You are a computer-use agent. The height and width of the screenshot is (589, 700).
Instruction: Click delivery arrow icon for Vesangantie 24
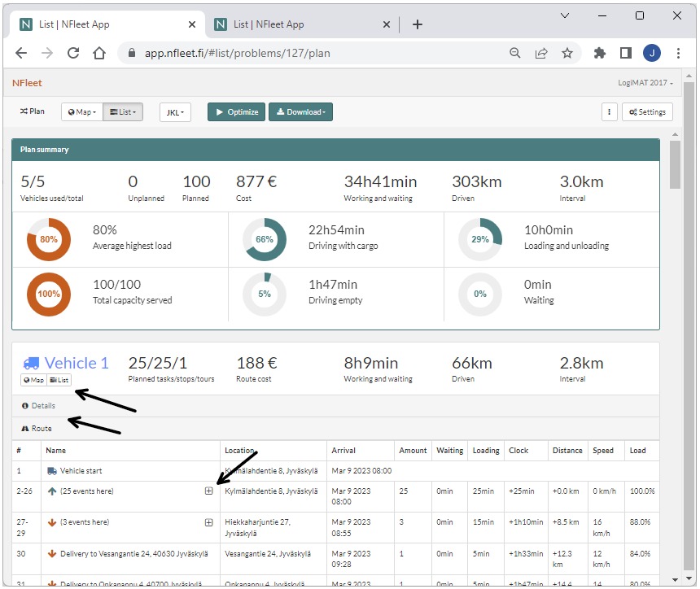[52, 554]
